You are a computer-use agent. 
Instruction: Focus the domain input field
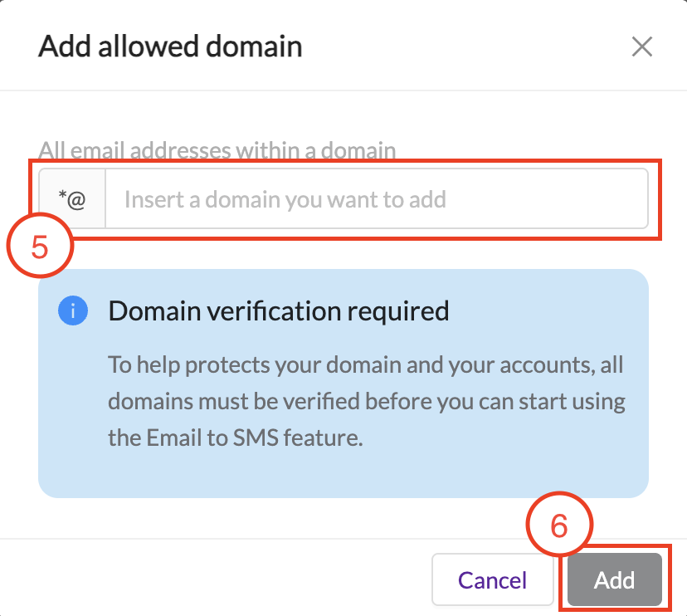click(x=377, y=198)
